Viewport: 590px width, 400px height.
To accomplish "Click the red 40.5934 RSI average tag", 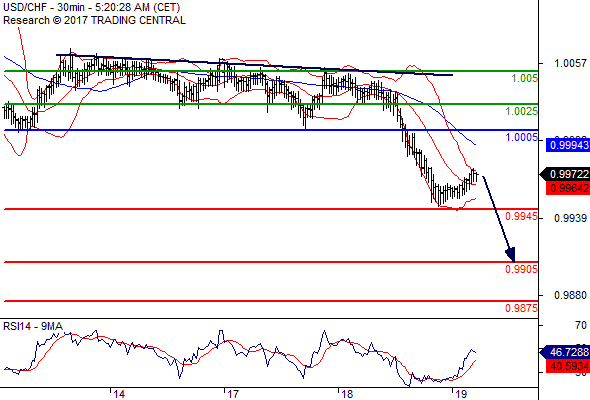I will pos(568,366).
